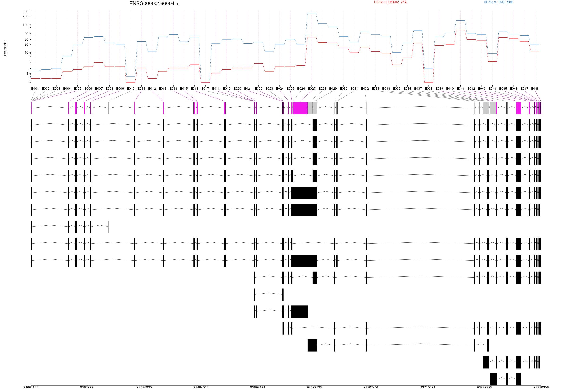The height and width of the screenshot is (392, 567).
Task: Select the HEK293_OSMI2_2hA legend label
Action: point(390,2)
